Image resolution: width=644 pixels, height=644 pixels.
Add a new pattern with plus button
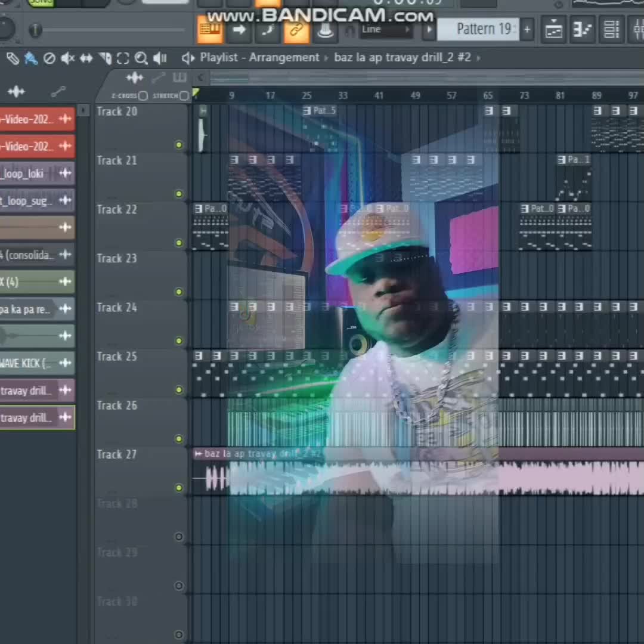(527, 29)
